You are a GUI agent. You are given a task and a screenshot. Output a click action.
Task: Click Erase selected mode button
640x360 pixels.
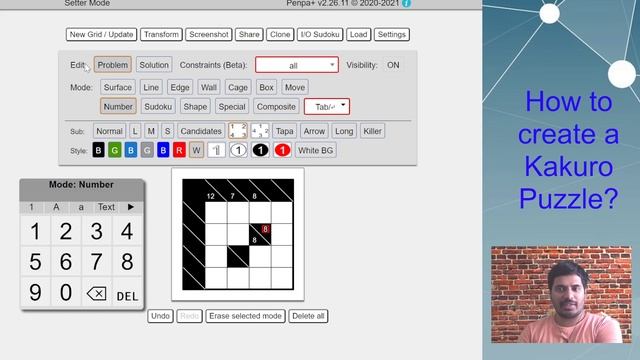point(245,316)
